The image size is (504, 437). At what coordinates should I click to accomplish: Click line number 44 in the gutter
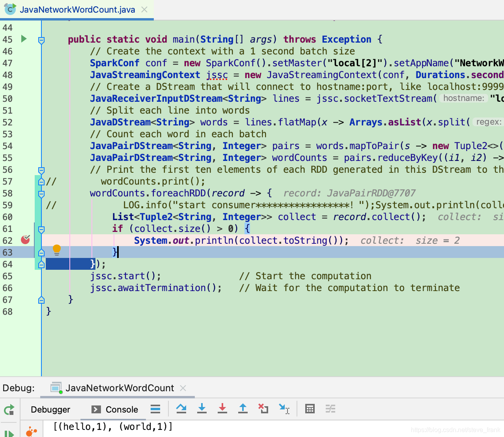7,28
